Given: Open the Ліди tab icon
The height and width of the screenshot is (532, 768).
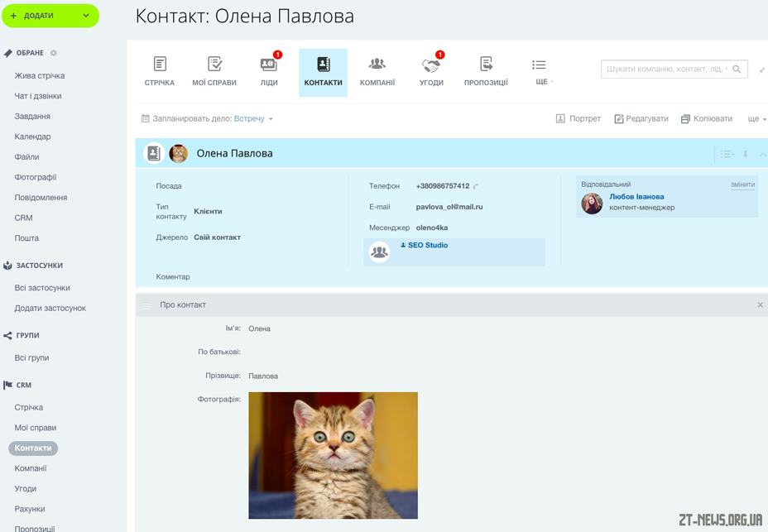Looking at the screenshot, I should point(268,65).
